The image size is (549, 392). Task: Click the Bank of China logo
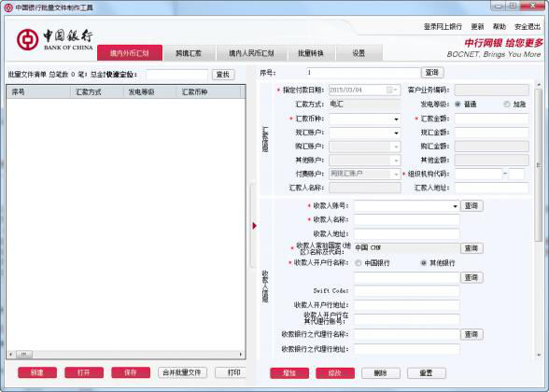click(x=54, y=39)
